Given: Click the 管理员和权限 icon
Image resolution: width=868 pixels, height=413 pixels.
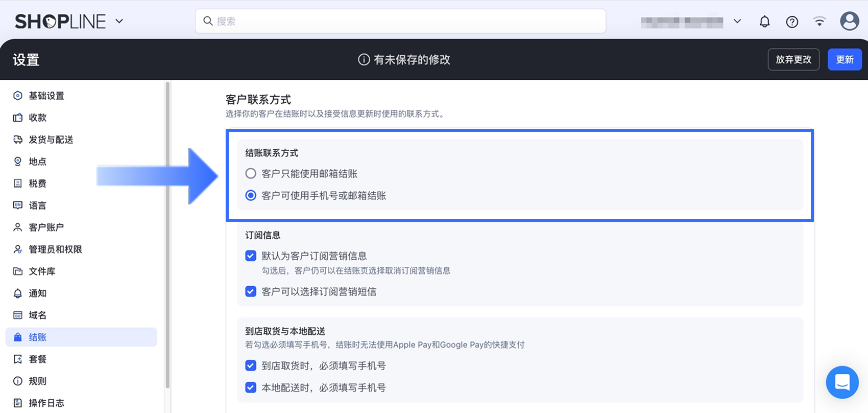Looking at the screenshot, I should (18, 249).
